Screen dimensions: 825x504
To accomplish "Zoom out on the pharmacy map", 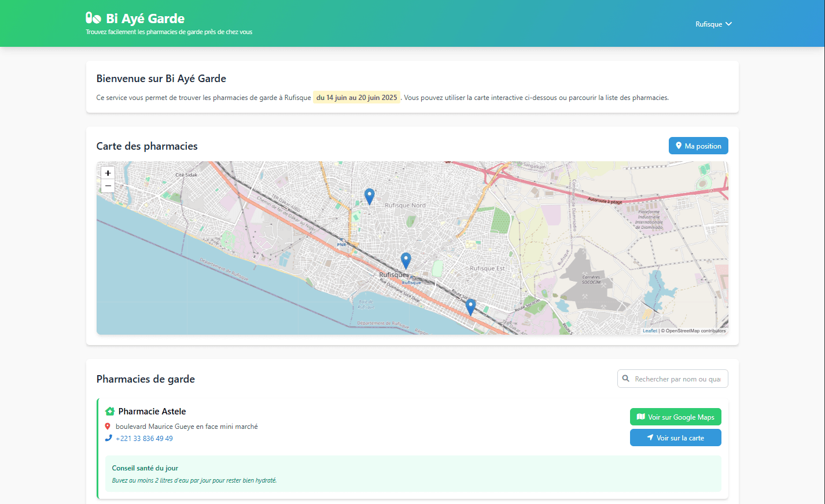I will point(108,186).
